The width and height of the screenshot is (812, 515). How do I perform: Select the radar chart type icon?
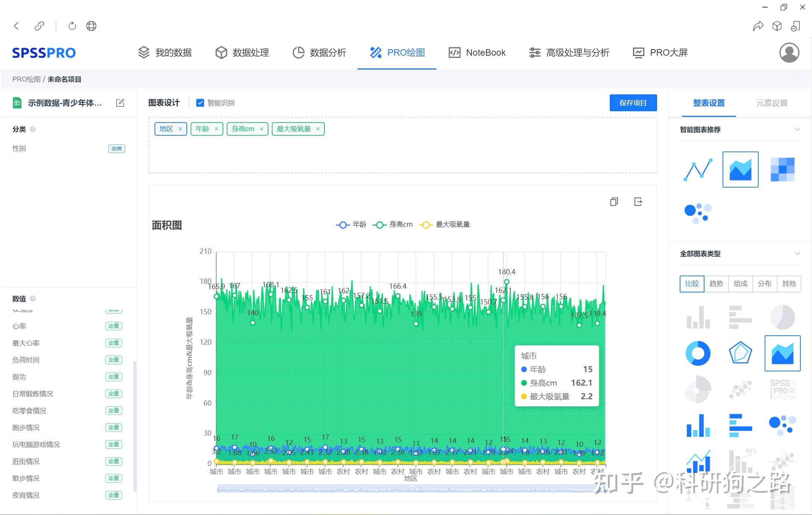pyautogui.click(x=740, y=353)
